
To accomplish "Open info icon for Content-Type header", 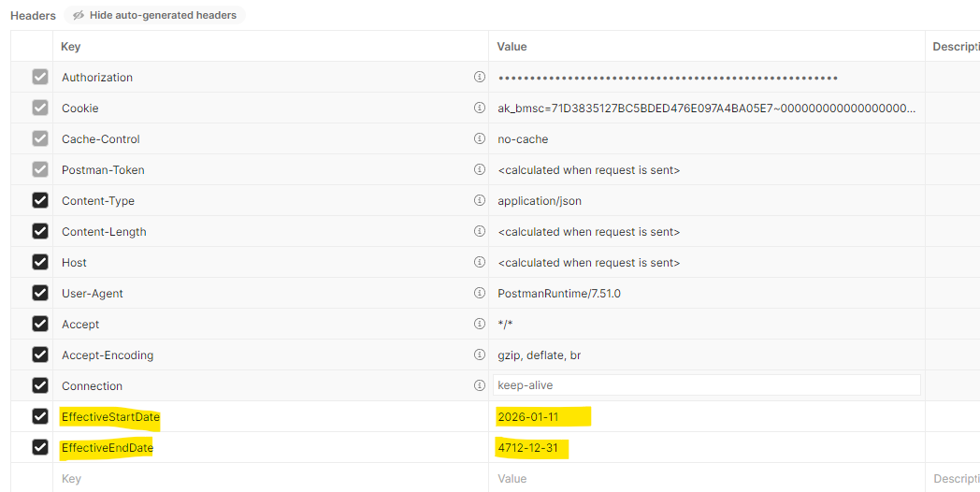I will tap(480, 200).
